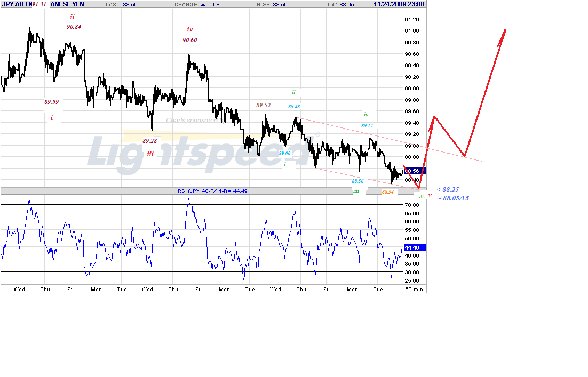The width and height of the screenshot is (588, 377).
Task: Select the highlighted 44.49 RSI value box
Action: [x=415, y=248]
